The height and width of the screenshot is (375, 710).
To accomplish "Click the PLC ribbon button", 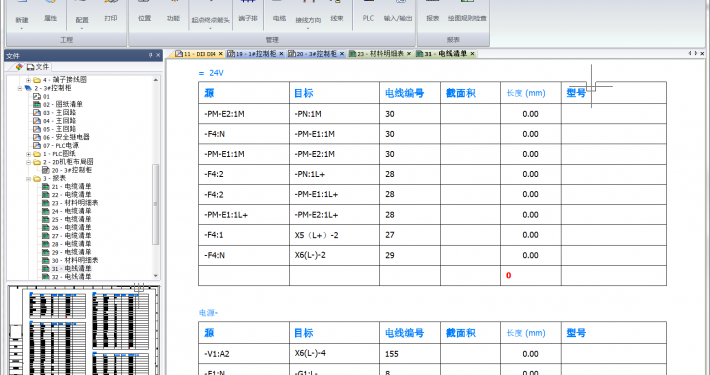I will point(368,11).
